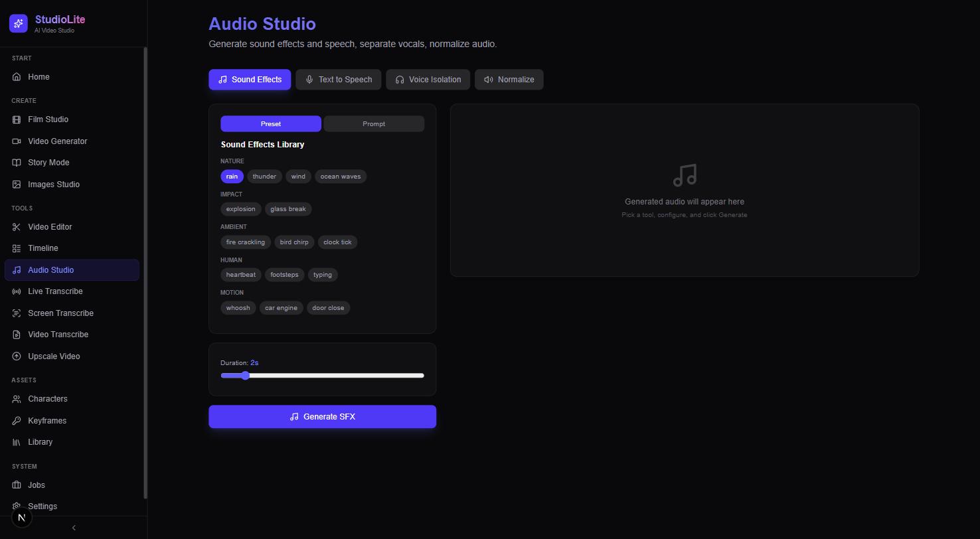The height and width of the screenshot is (539, 980).
Task: Click the Screen Transcribe scan icon
Action: point(17,313)
